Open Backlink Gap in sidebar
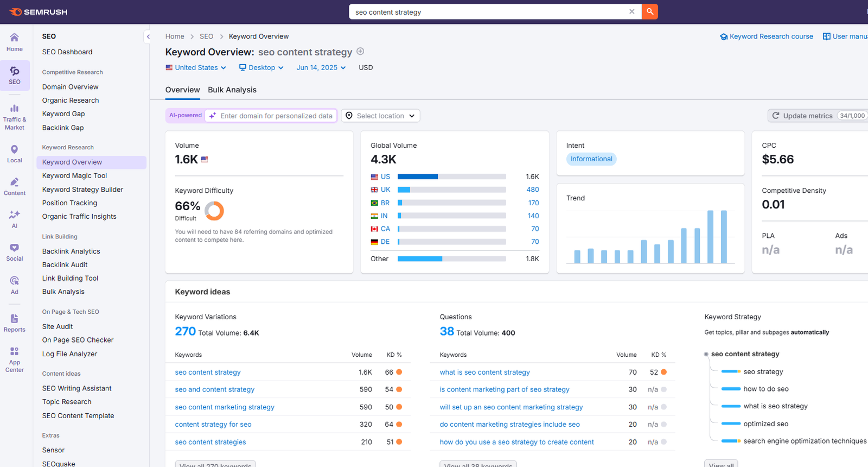This screenshot has width=868, height=467. (x=63, y=128)
